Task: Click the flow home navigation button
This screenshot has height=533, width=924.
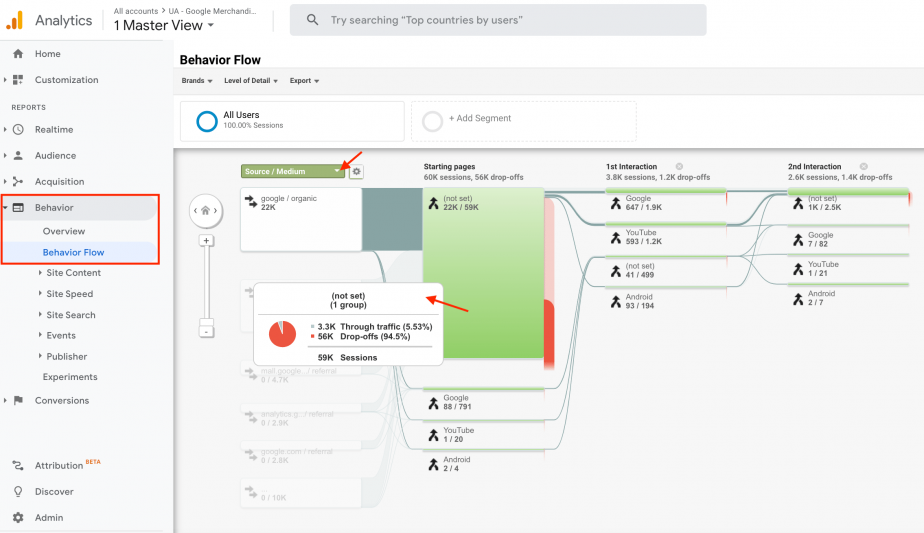Action: point(206,210)
